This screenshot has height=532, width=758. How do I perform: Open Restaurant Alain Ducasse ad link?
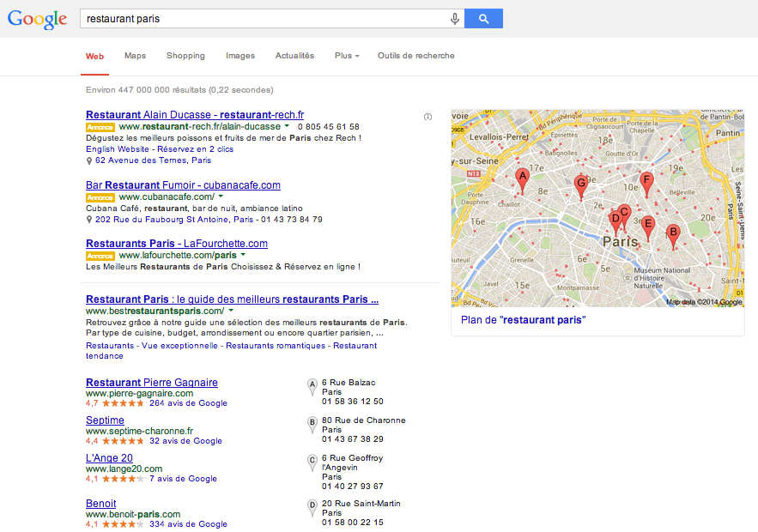195,115
